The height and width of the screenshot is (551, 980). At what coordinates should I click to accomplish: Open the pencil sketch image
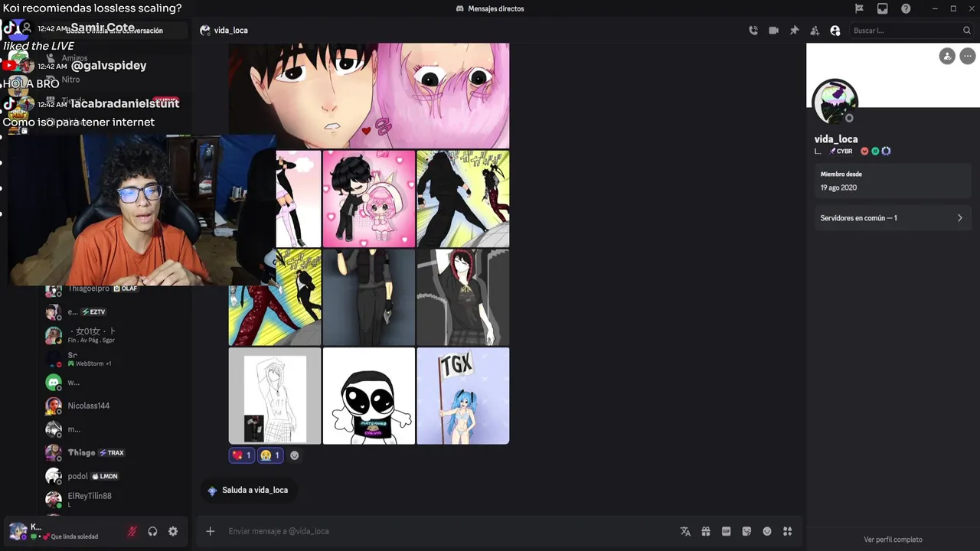pyautogui.click(x=275, y=396)
